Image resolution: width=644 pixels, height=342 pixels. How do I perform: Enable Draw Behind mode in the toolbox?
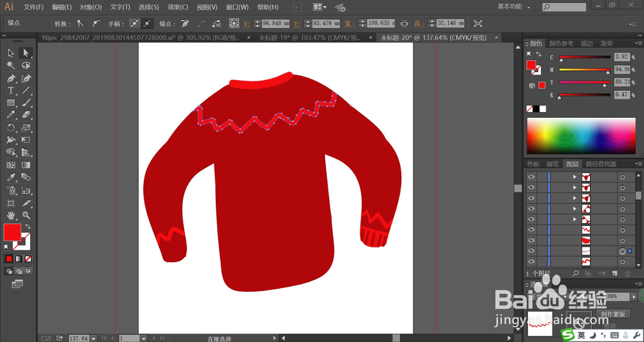click(19, 271)
